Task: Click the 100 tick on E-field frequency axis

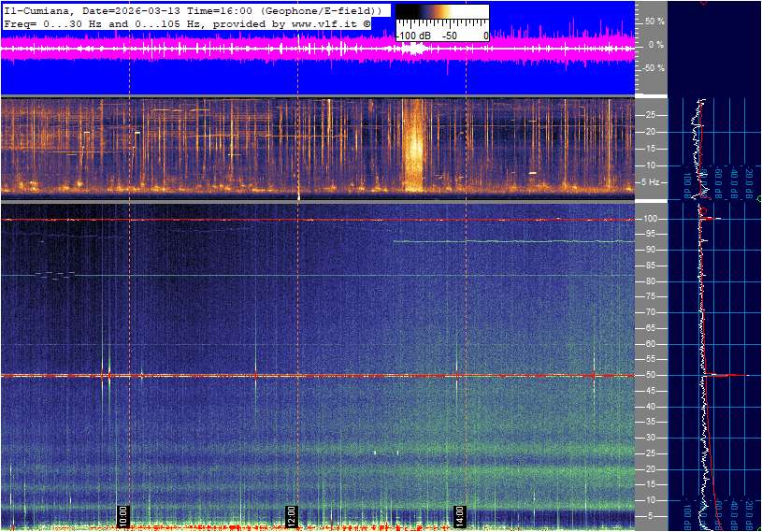Action: point(652,219)
